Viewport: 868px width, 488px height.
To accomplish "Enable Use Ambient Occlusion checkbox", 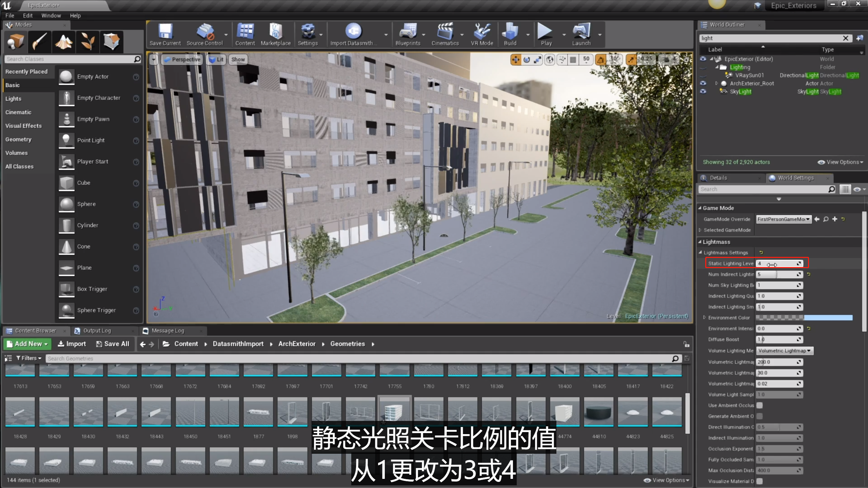I will coord(759,405).
